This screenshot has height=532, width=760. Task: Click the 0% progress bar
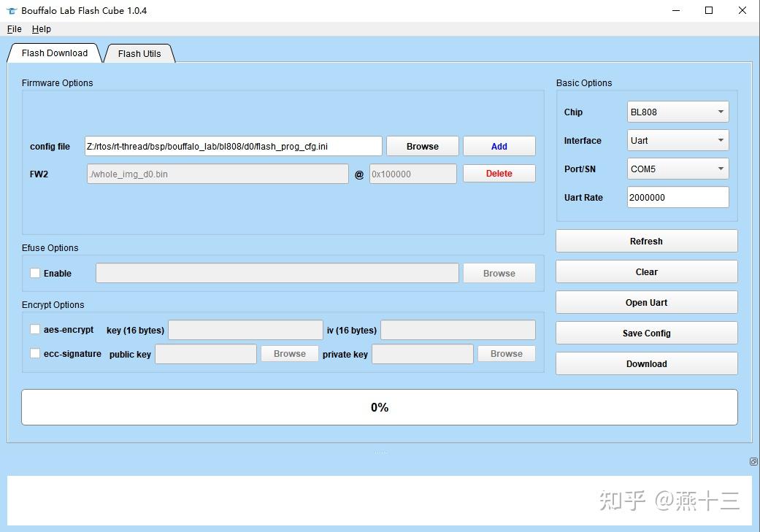point(380,407)
